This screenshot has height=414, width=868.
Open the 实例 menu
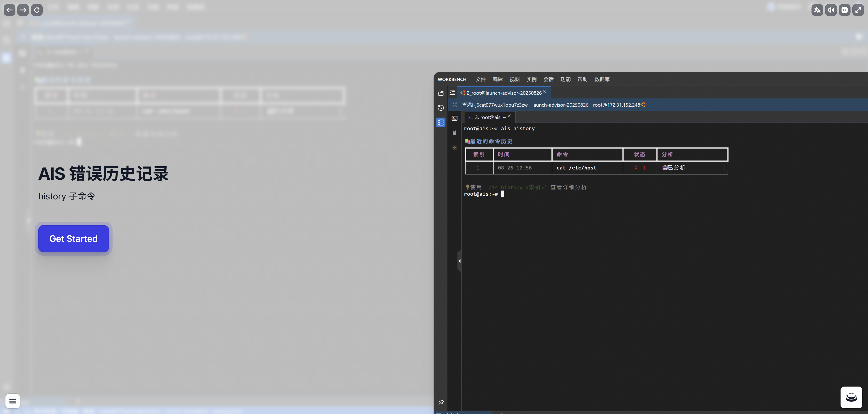pos(531,79)
